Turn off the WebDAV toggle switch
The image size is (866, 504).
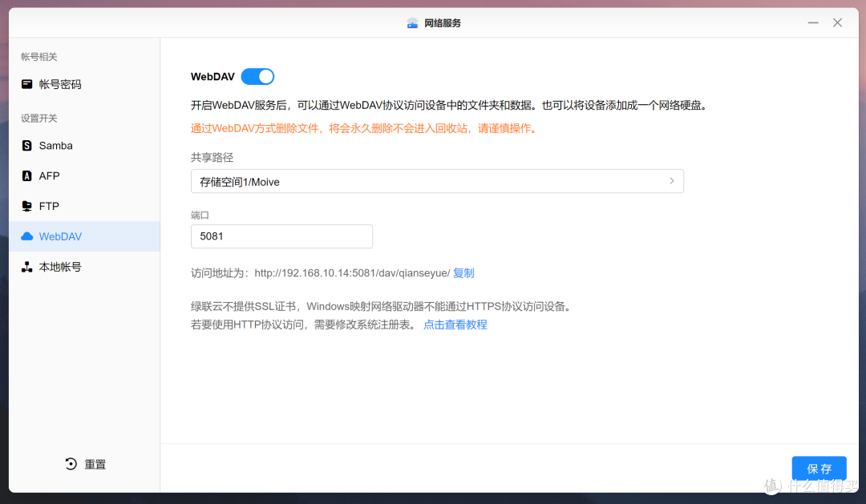257,76
